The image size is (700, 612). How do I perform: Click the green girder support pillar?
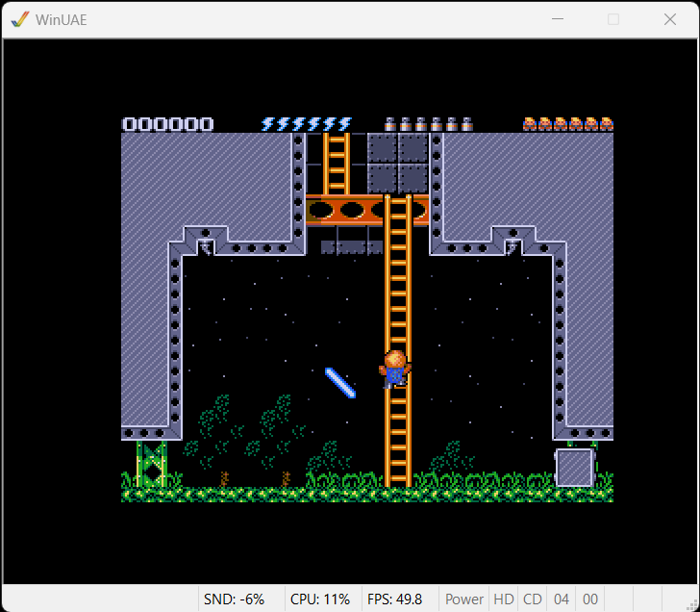point(152,464)
